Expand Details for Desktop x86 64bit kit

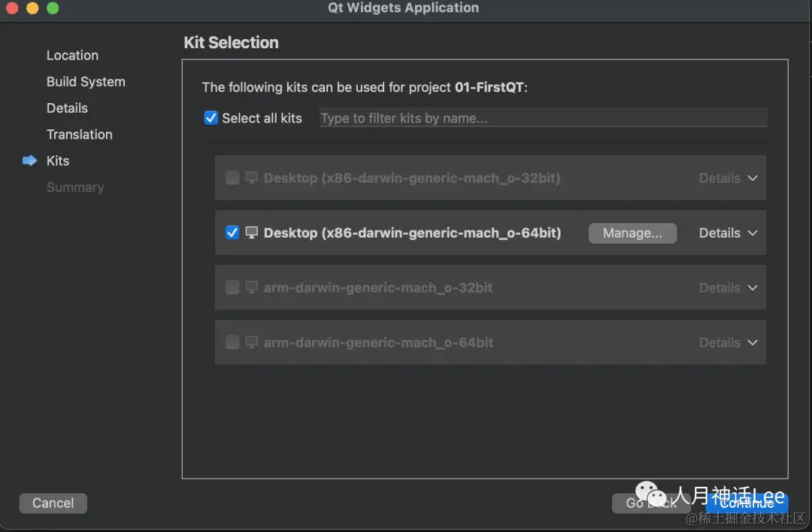(x=728, y=233)
